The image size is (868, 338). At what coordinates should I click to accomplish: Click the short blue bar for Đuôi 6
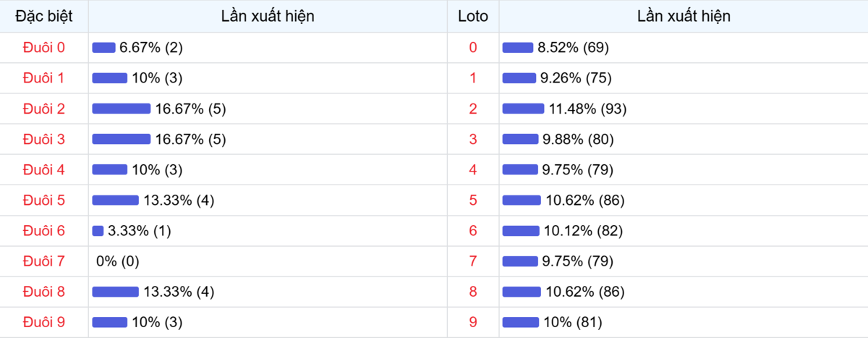[x=98, y=231]
